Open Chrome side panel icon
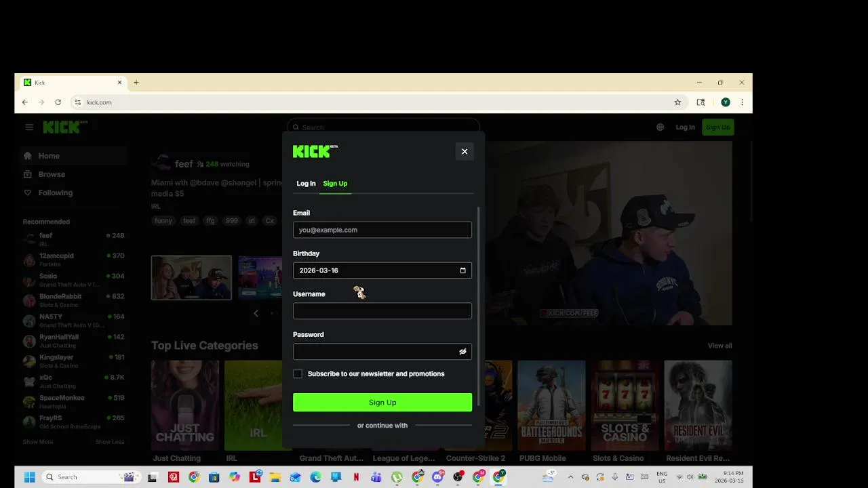 coord(701,102)
